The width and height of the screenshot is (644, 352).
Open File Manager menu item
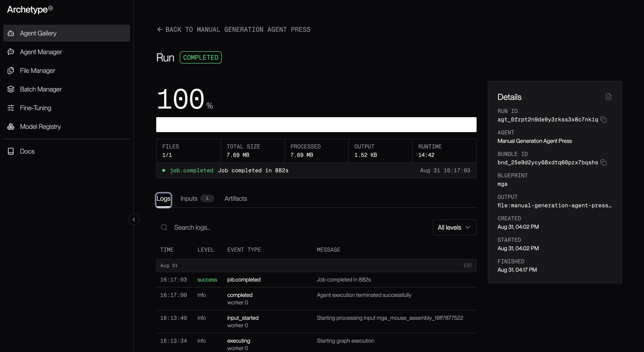click(66, 70)
